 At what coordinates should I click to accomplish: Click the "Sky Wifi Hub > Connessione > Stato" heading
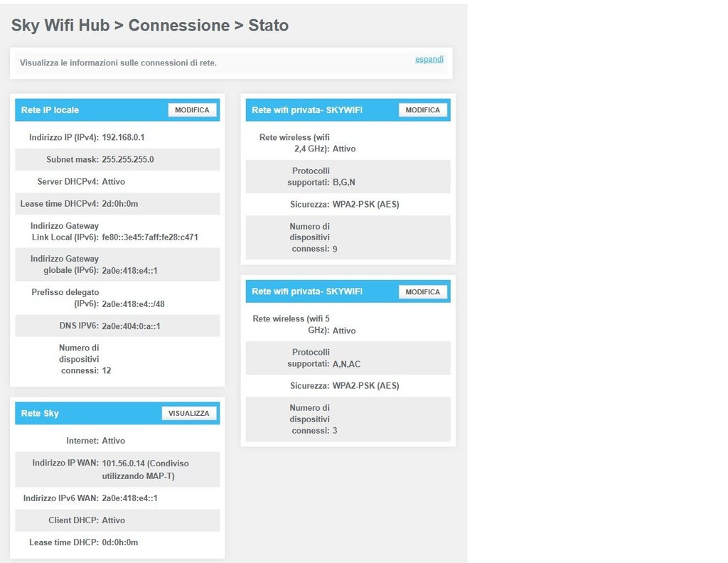click(x=150, y=26)
